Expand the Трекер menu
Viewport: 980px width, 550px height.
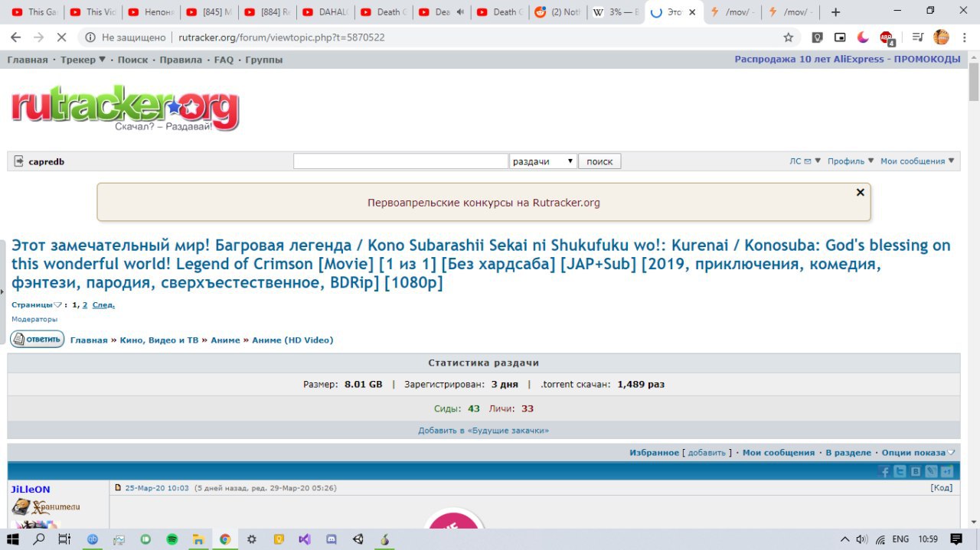click(83, 60)
